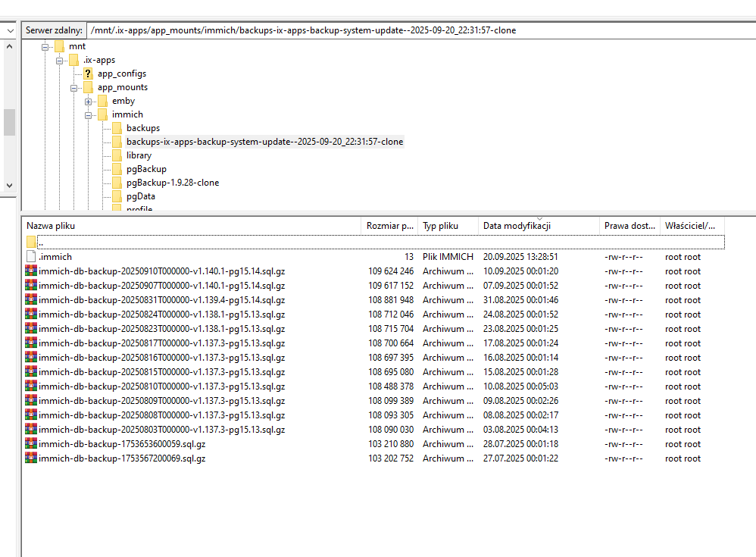
Task: Click archive icon of backup-20250907T000000 file
Action: point(31,286)
